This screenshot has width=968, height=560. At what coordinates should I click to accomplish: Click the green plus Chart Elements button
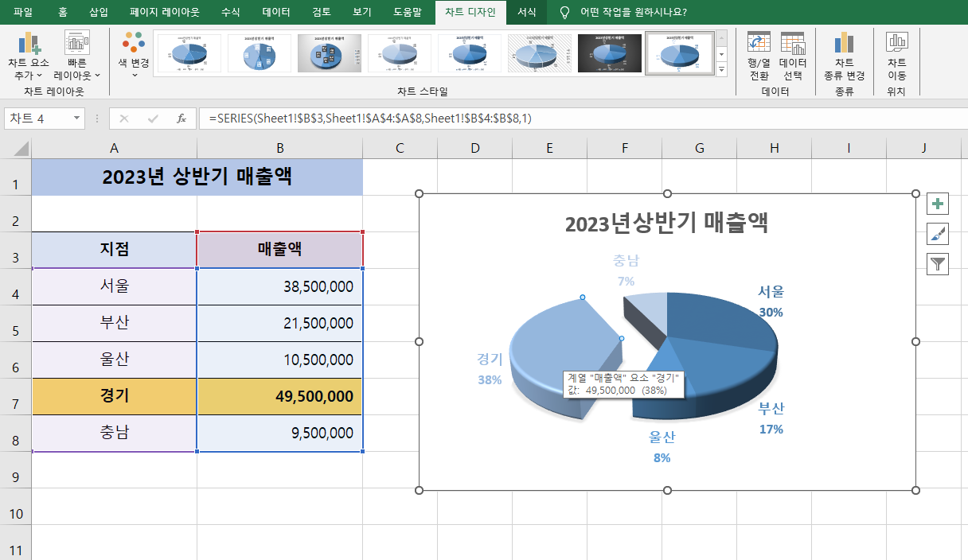tap(939, 204)
